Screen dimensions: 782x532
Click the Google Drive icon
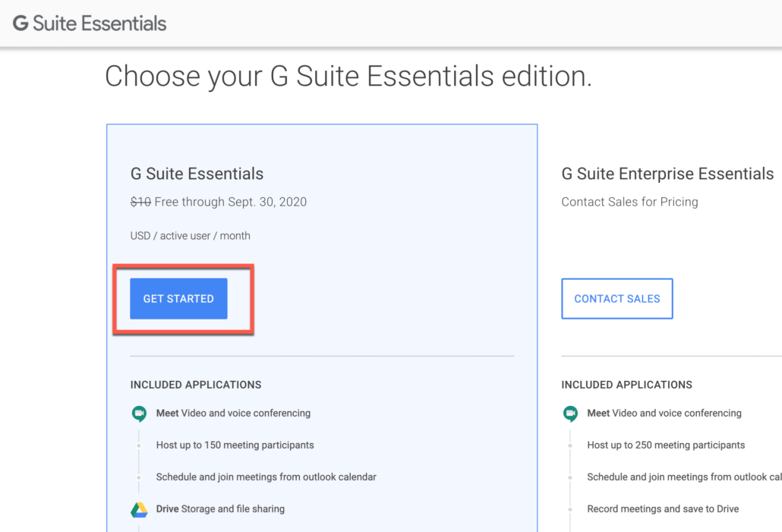139,509
